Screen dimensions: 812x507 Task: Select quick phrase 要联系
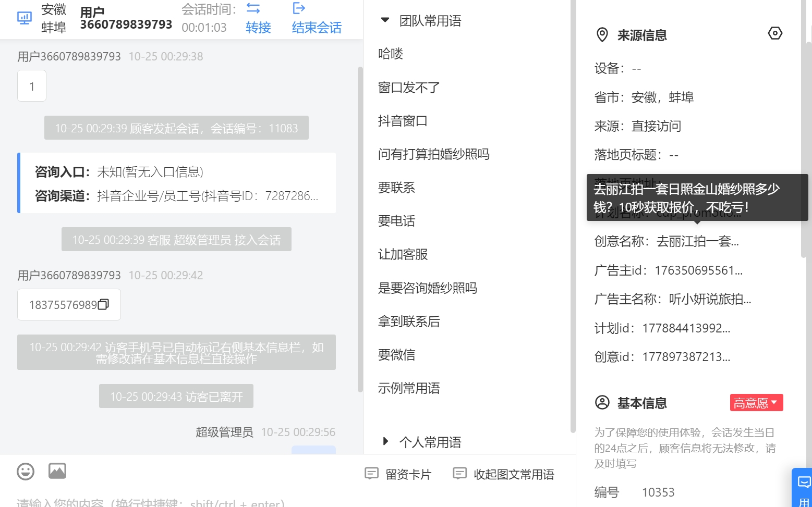pyautogui.click(x=396, y=188)
